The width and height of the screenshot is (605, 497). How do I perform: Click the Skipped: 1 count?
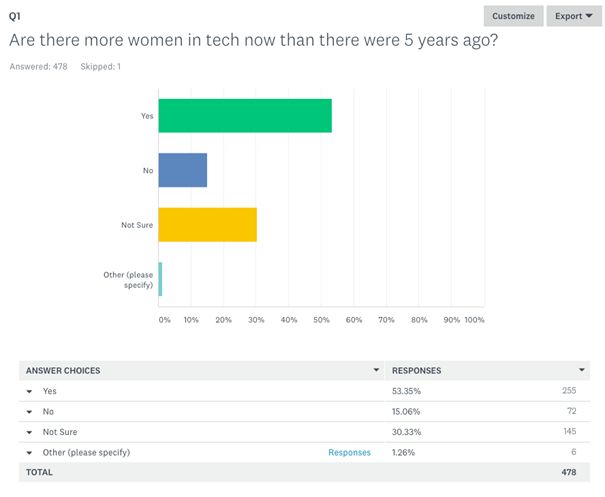101,66
